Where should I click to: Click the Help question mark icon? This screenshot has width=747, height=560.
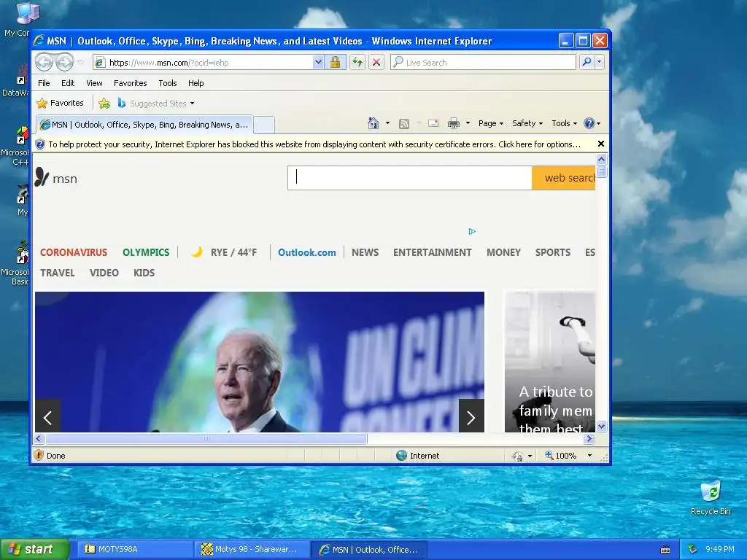tap(589, 123)
